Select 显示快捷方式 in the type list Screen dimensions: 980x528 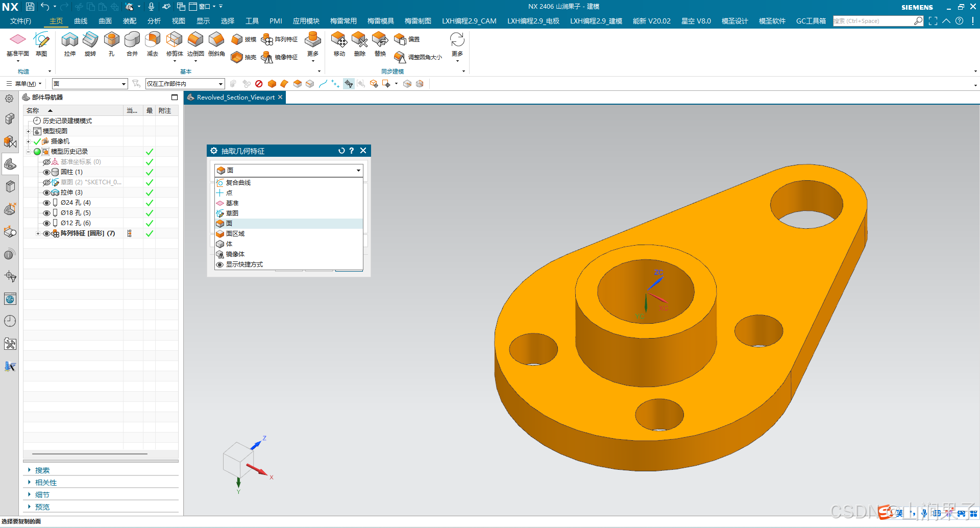point(288,265)
